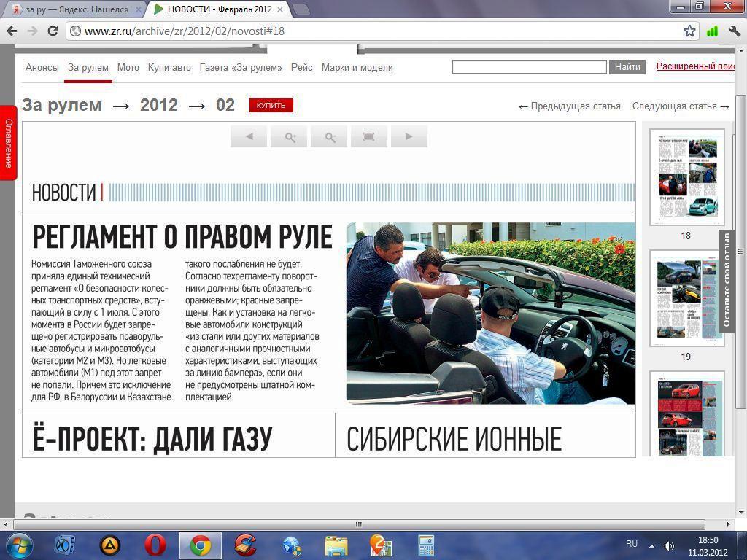Click the horizontal scrollbar at the bottom
Screen dimensions: 747x560
[357, 524]
